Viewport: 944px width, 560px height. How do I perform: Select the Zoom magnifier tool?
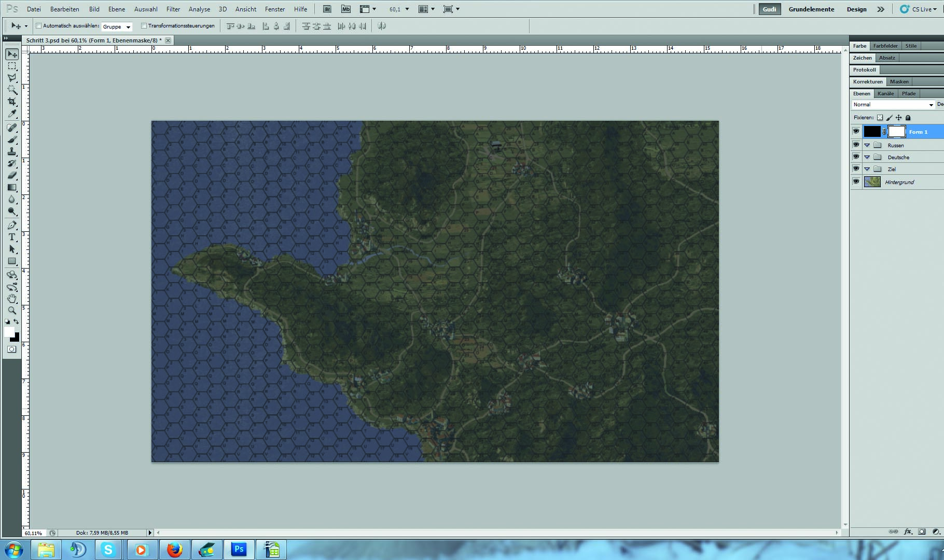pyautogui.click(x=12, y=311)
